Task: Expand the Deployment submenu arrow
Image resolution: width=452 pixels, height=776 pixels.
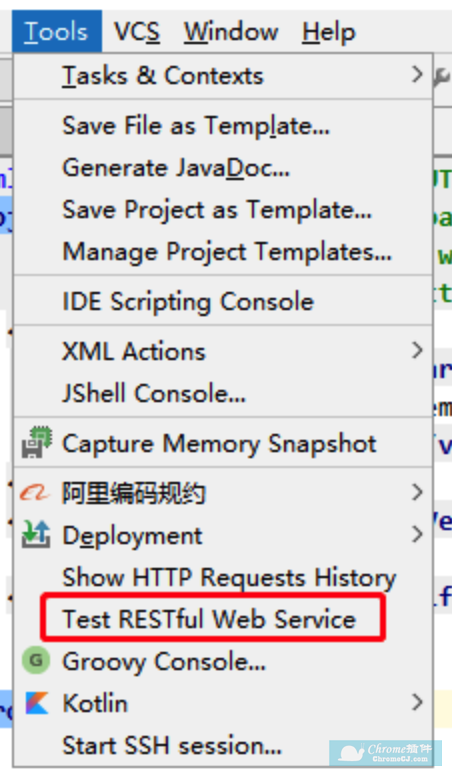Action: pyautogui.click(x=418, y=534)
